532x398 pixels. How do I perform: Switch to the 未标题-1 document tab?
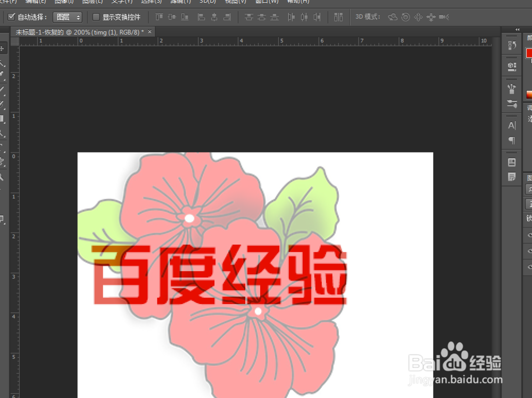point(80,32)
